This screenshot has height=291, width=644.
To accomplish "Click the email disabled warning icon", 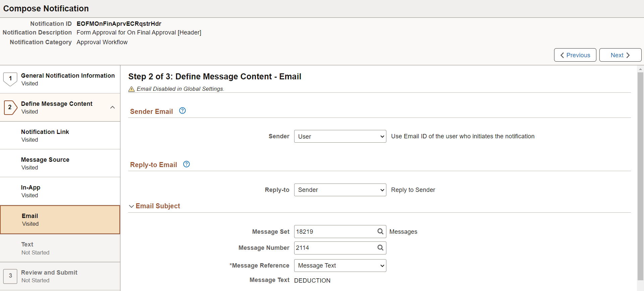I will click(x=131, y=89).
